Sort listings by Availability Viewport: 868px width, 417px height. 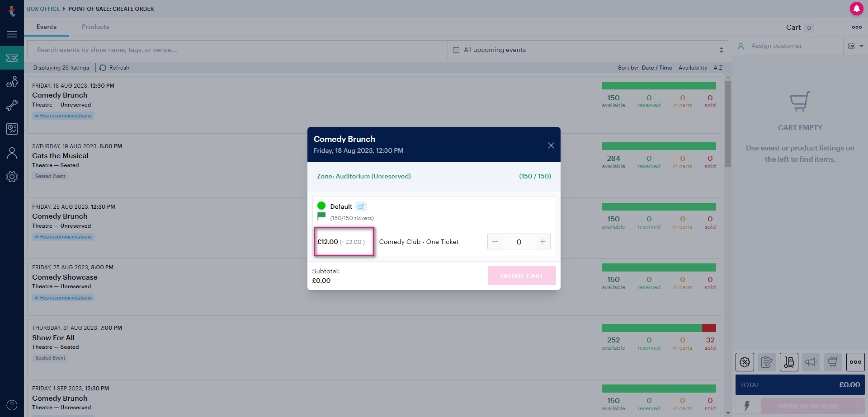point(693,68)
